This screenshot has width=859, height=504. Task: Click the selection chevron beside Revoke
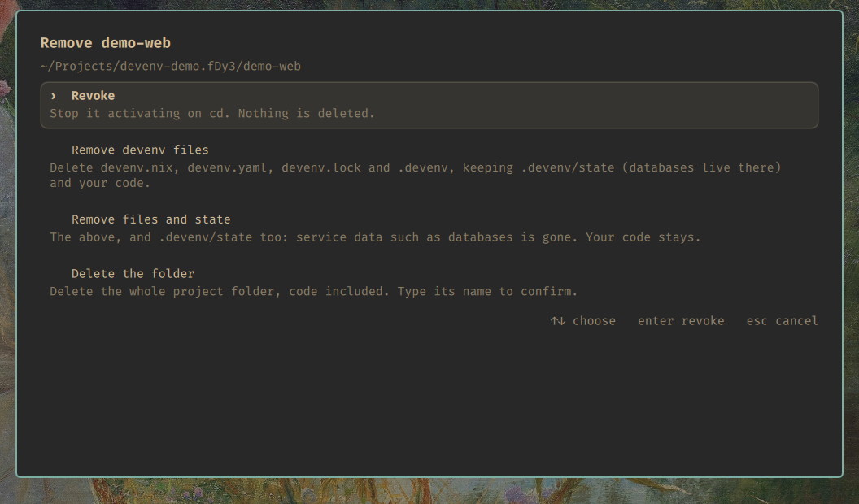[x=53, y=96]
